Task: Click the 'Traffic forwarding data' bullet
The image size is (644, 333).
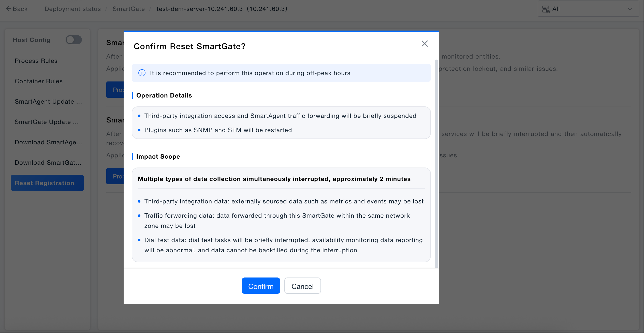Action: [x=277, y=221]
